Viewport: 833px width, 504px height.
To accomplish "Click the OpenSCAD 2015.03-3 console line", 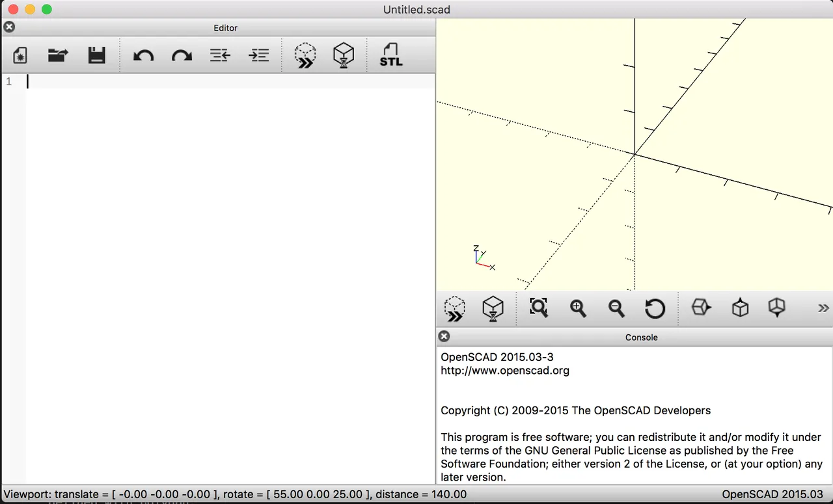I will click(497, 357).
